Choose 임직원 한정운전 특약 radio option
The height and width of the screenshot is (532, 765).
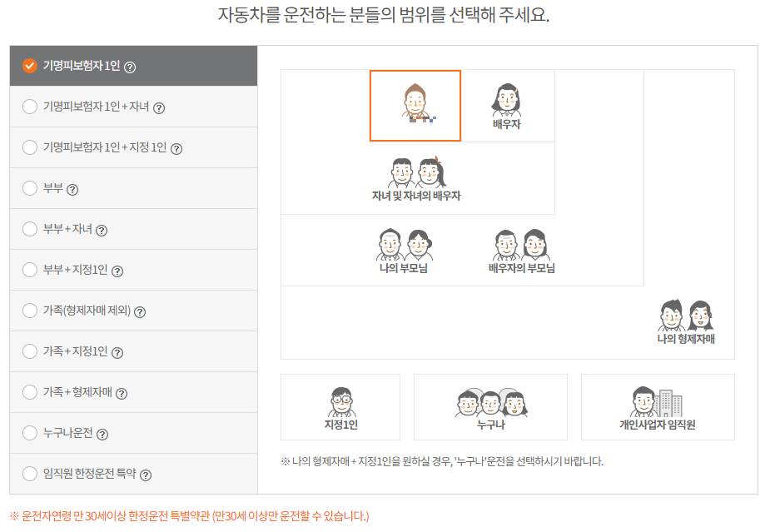[30, 474]
